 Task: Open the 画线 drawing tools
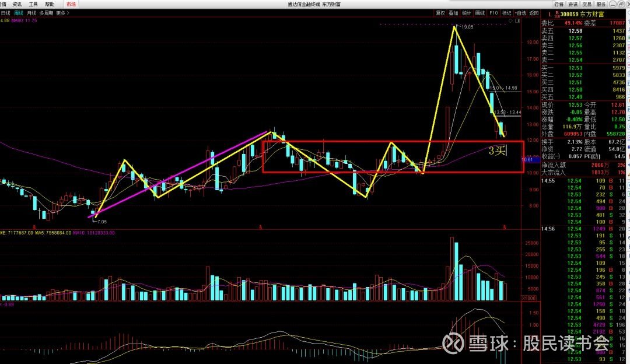(480, 13)
